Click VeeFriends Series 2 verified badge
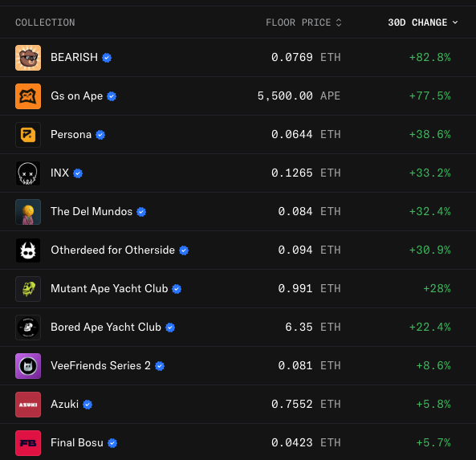Viewport: 476px width, 460px height. point(160,366)
